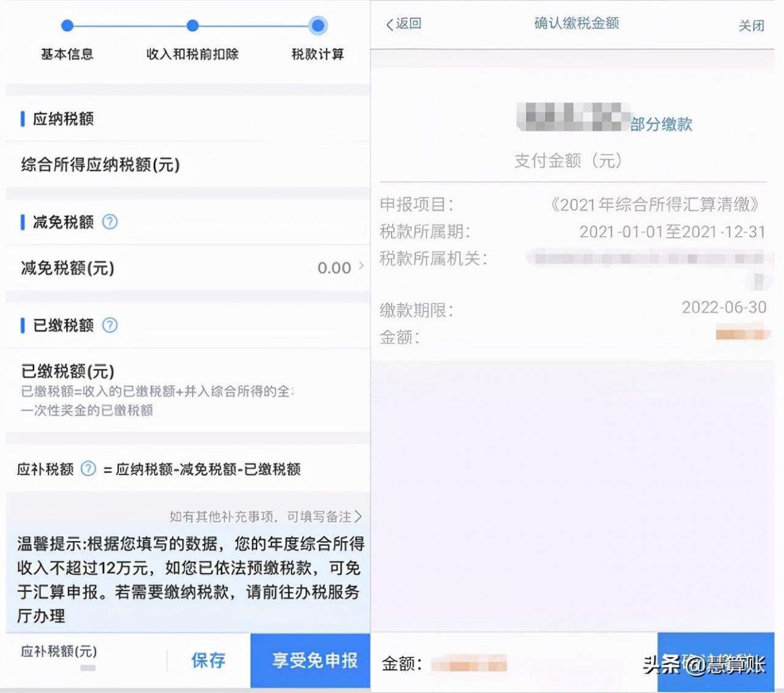Image resolution: width=784 pixels, height=693 pixels.
Task: Click the 收入和税前扣除 step circle
Action: [192, 26]
